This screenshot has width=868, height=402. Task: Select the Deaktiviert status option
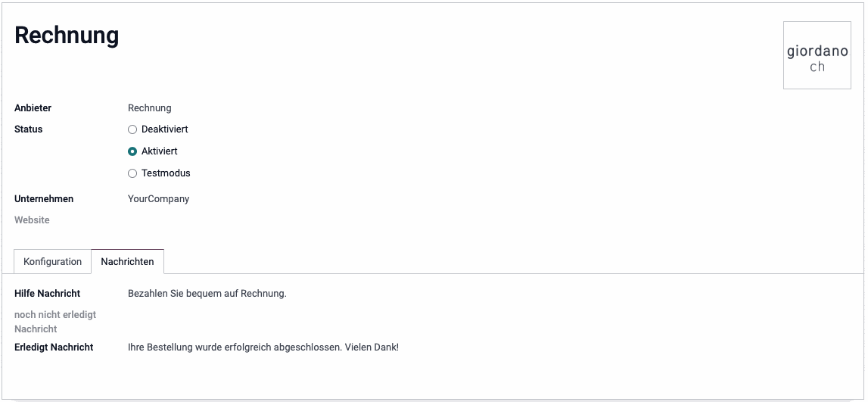[x=132, y=129]
